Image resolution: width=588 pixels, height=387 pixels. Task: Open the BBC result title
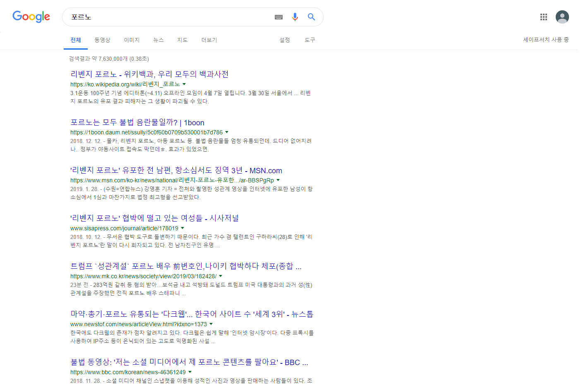point(189,362)
